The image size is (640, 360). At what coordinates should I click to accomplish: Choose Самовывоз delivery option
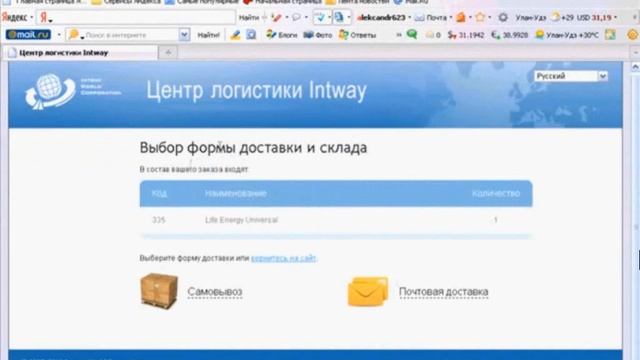[x=215, y=292]
